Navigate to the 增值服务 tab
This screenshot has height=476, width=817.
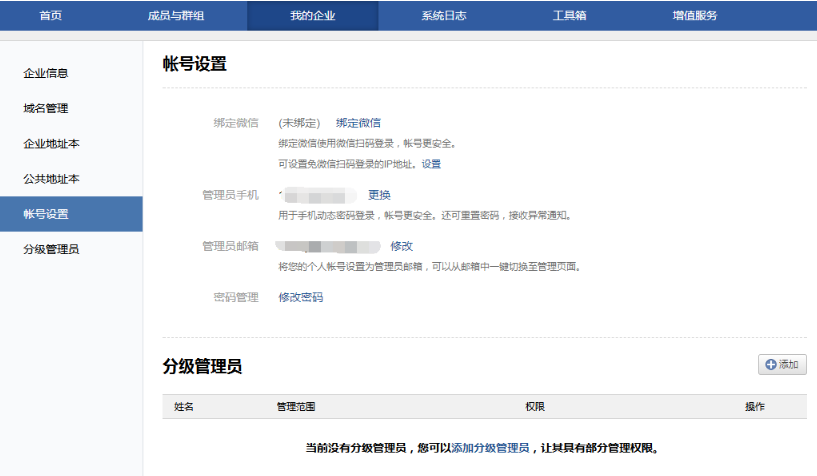[x=694, y=15]
